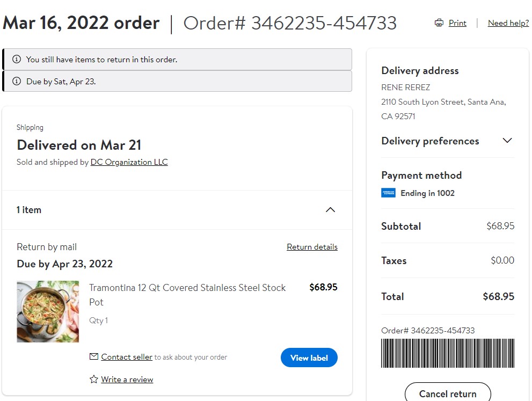The height and width of the screenshot is (401, 532).
Task: Open DC Organization LLC seller link
Action: coord(129,162)
